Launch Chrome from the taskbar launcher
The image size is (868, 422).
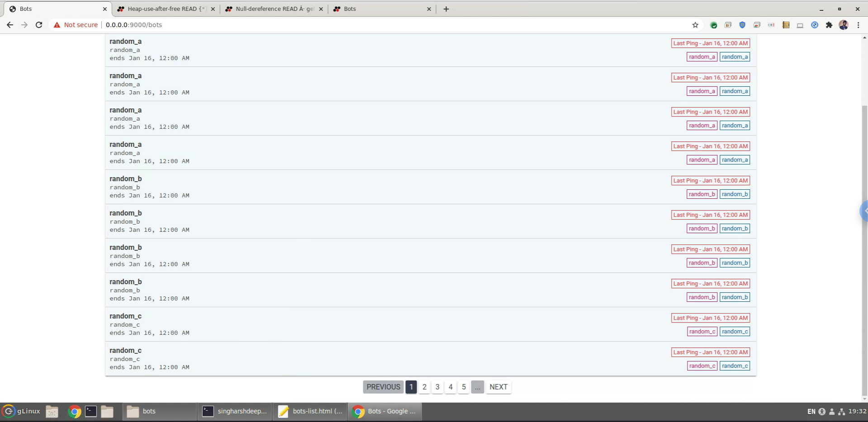click(75, 411)
